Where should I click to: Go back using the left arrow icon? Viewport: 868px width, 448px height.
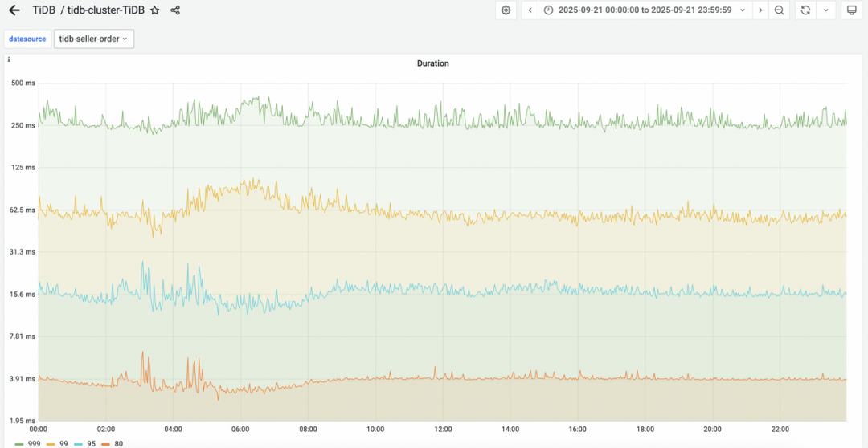[x=14, y=10]
